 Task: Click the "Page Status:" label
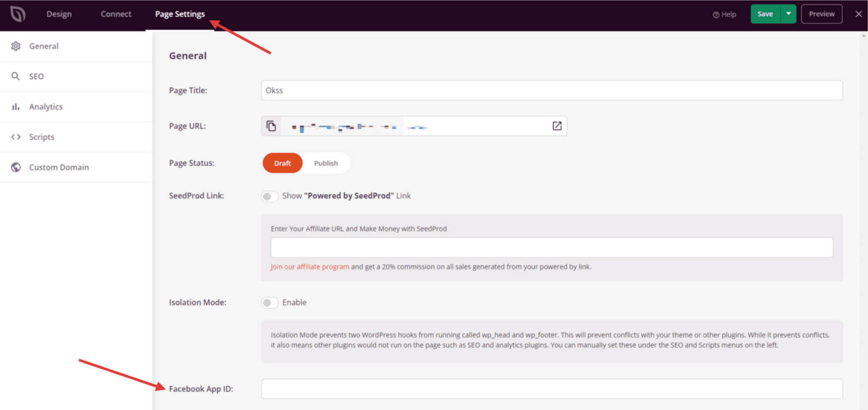192,163
